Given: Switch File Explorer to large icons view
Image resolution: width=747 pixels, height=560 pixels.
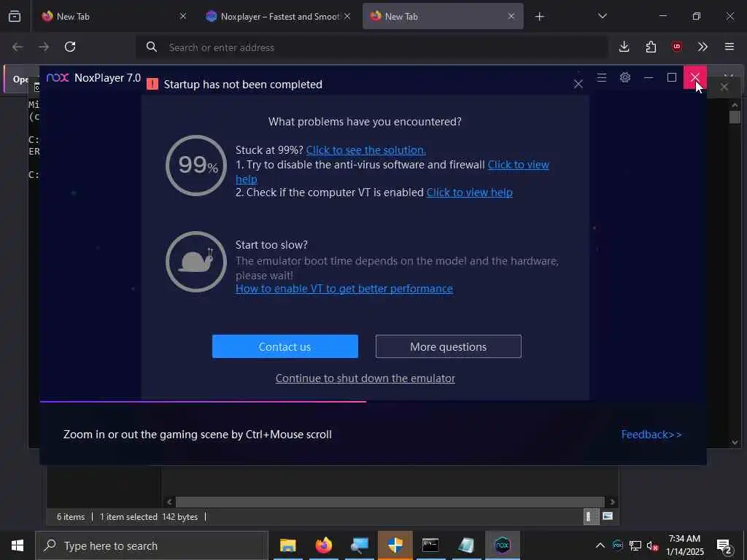Looking at the screenshot, I should pos(608,516).
